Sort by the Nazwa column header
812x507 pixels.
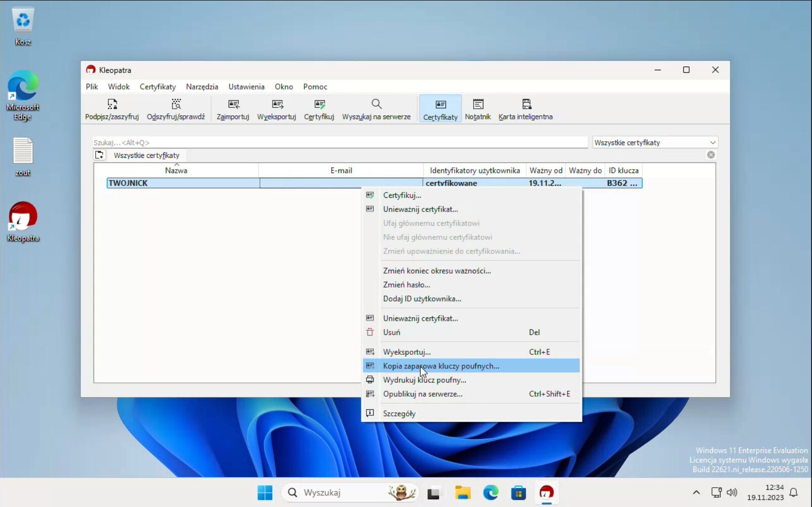pos(176,171)
